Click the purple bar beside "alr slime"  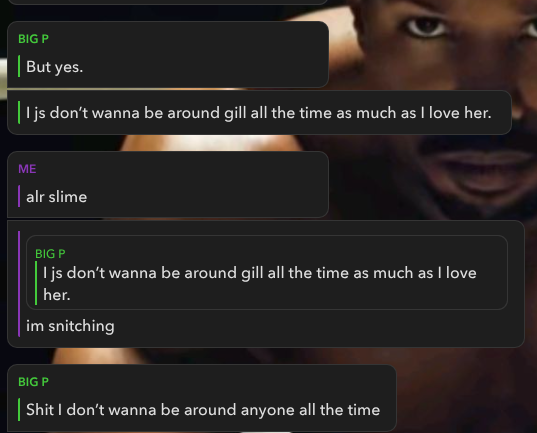(x=19, y=196)
